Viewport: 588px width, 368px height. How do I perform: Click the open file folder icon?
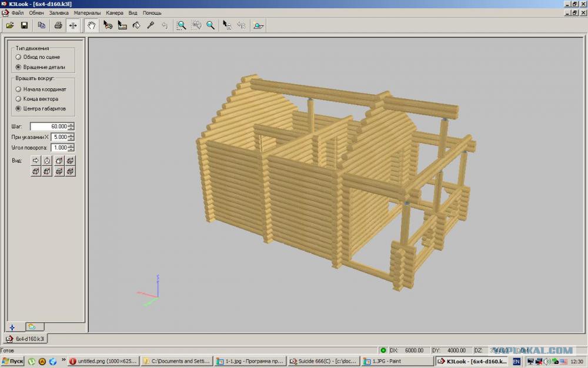[10, 25]
